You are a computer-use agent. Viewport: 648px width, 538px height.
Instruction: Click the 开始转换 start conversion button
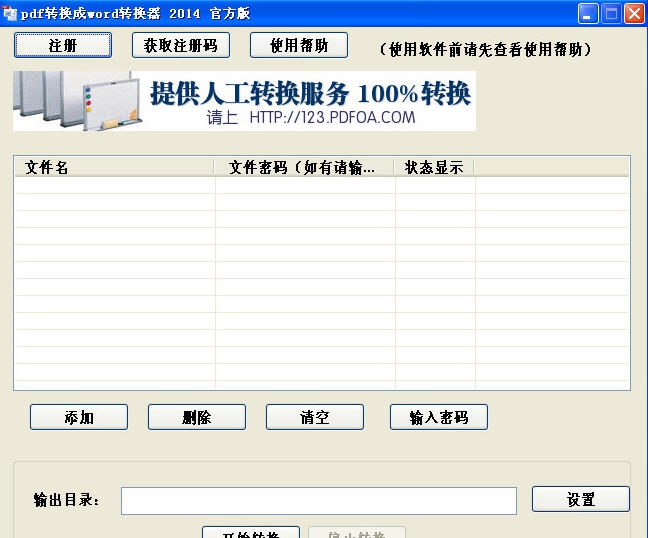pyautogui.click(x=251, y=533)
